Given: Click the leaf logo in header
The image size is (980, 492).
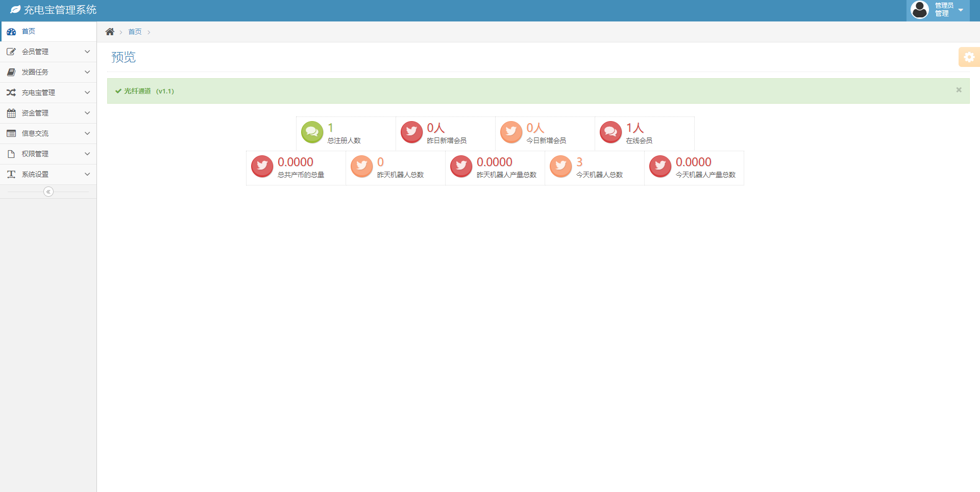Looking at the screenshot, I should pyautogui.click(x=15, y=10).
